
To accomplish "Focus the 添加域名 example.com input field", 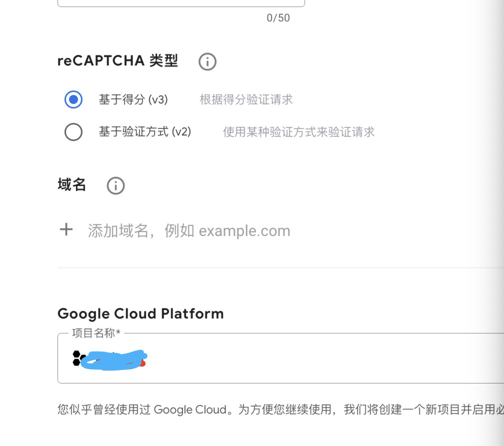I will [x=189, y=230].
